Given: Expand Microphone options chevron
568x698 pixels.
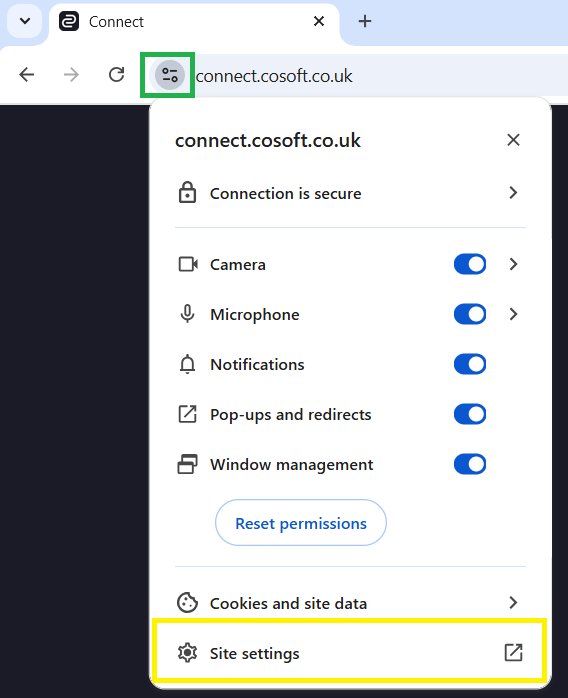Looking at the screenshot, I should coord(513,314).
